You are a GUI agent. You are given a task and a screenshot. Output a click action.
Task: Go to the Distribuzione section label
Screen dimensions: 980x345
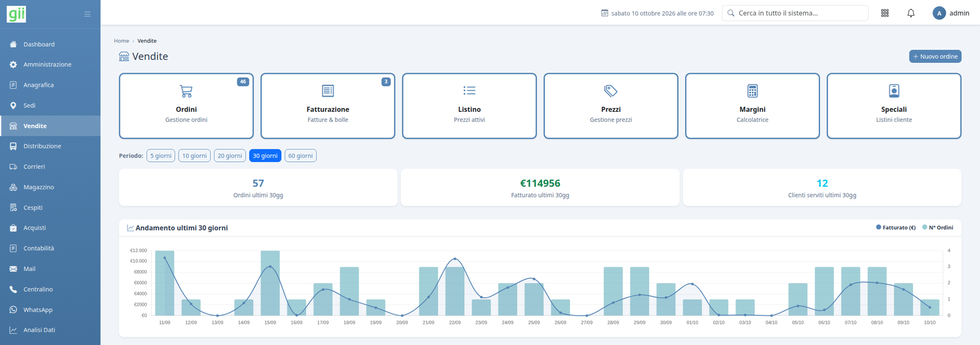point(42,146)
